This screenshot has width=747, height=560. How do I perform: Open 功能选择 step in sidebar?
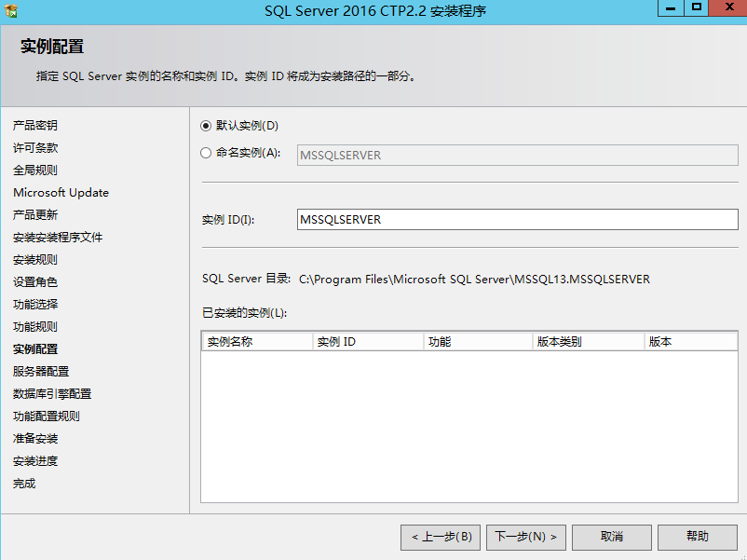35,305
